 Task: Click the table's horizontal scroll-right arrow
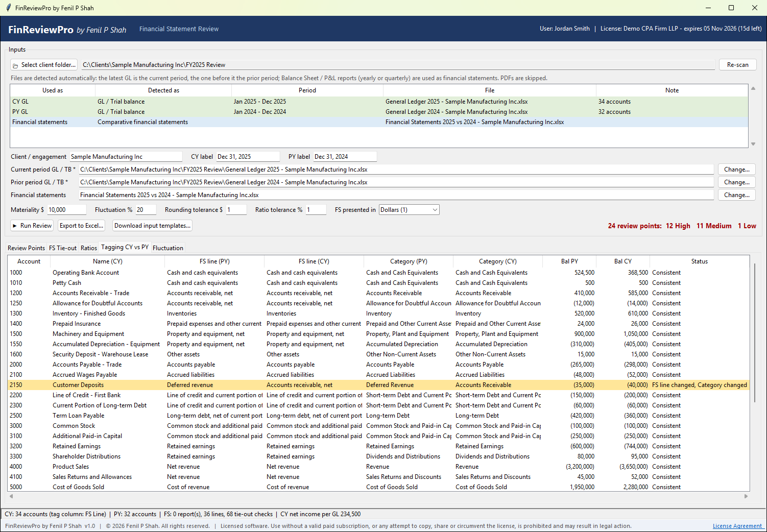click(746, 496)
